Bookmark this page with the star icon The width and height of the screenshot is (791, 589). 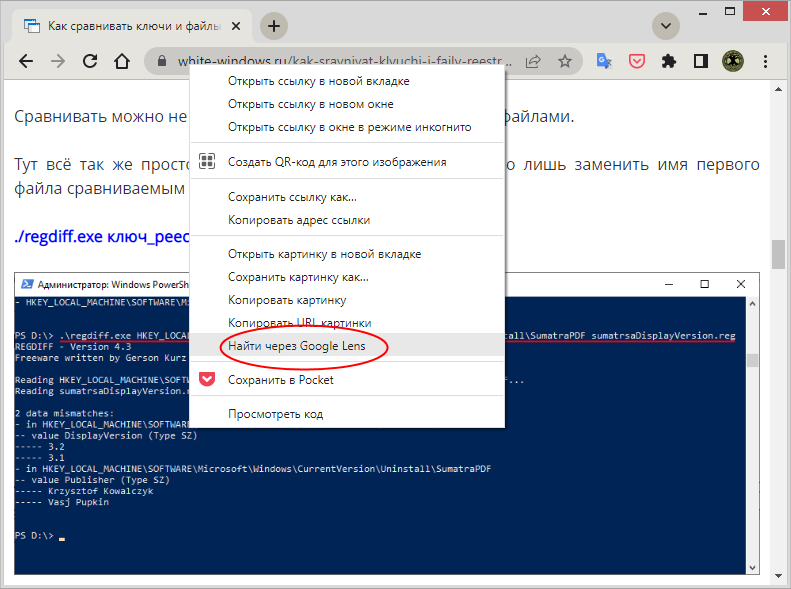(x=564, y=62)
